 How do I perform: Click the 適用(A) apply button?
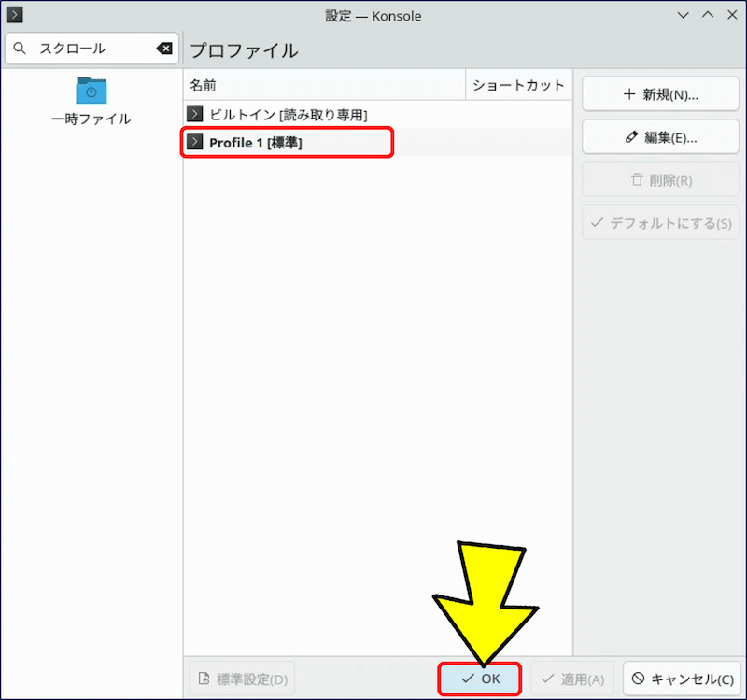[x=572, y=679]
